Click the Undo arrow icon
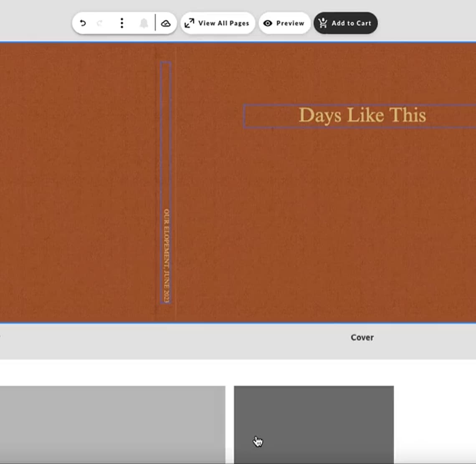 point(83,23)
